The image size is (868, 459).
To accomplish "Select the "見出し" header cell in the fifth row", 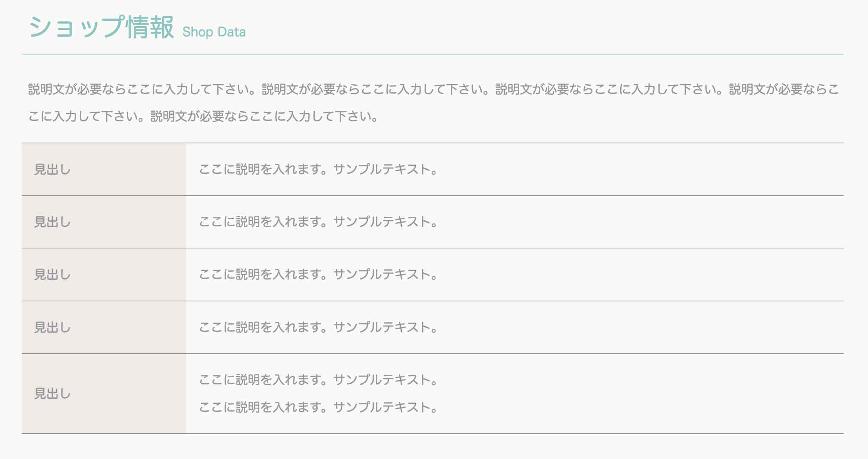I will tap(52, 393).
